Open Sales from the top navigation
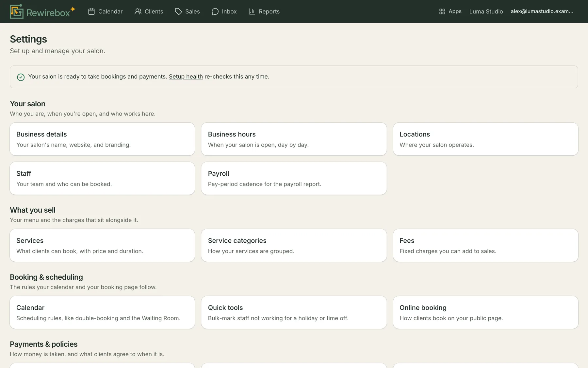 click(x=187, y=11)
